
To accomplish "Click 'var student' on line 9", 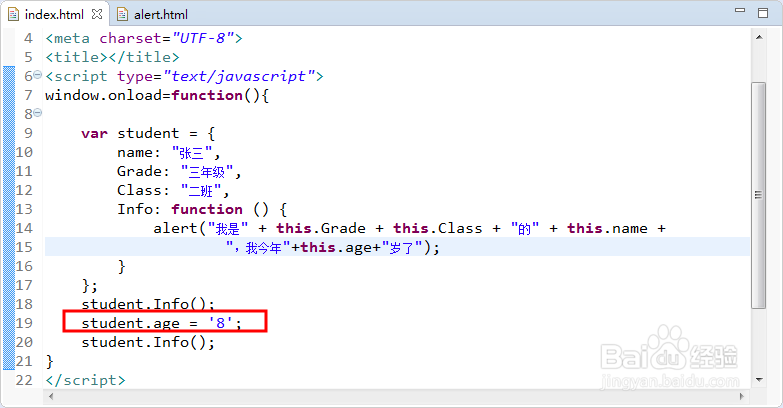I will pos(130,133).
